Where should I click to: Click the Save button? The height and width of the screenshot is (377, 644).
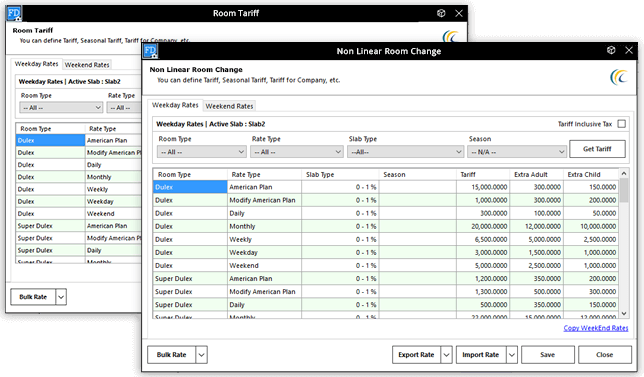(x=547, y=355)
